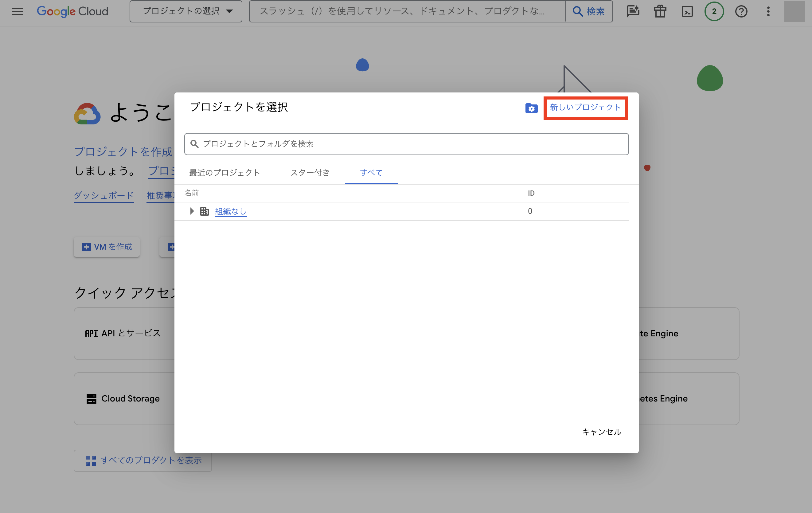Open the free trial gift icon

point(660,11)
